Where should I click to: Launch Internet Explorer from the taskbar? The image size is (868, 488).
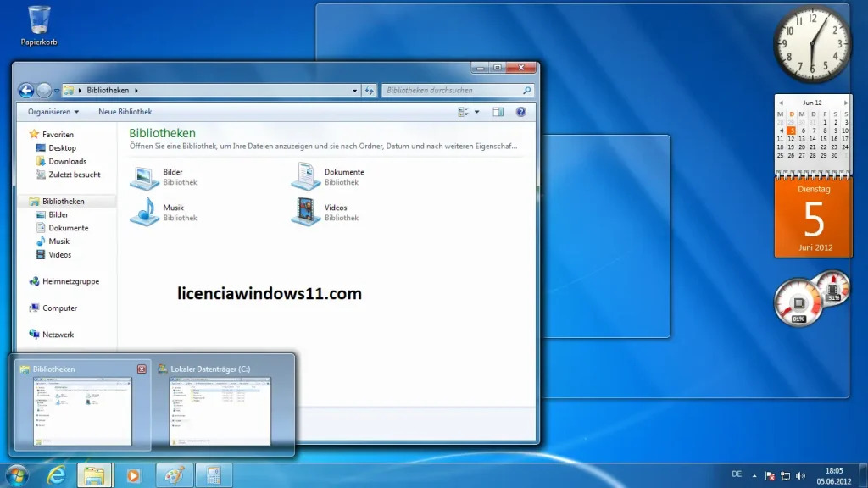click(x=56, y=476)
